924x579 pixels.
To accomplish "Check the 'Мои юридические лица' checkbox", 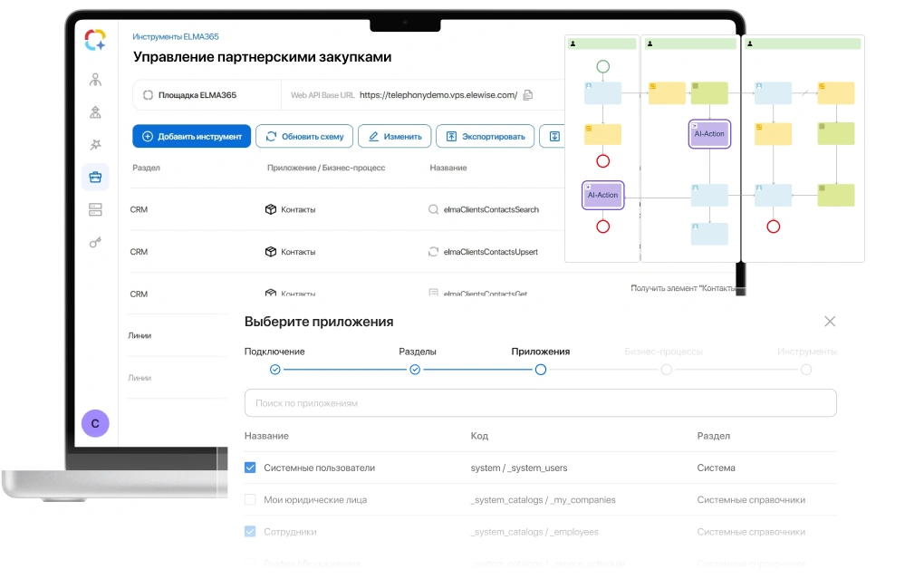I will [x=251, y=499].
